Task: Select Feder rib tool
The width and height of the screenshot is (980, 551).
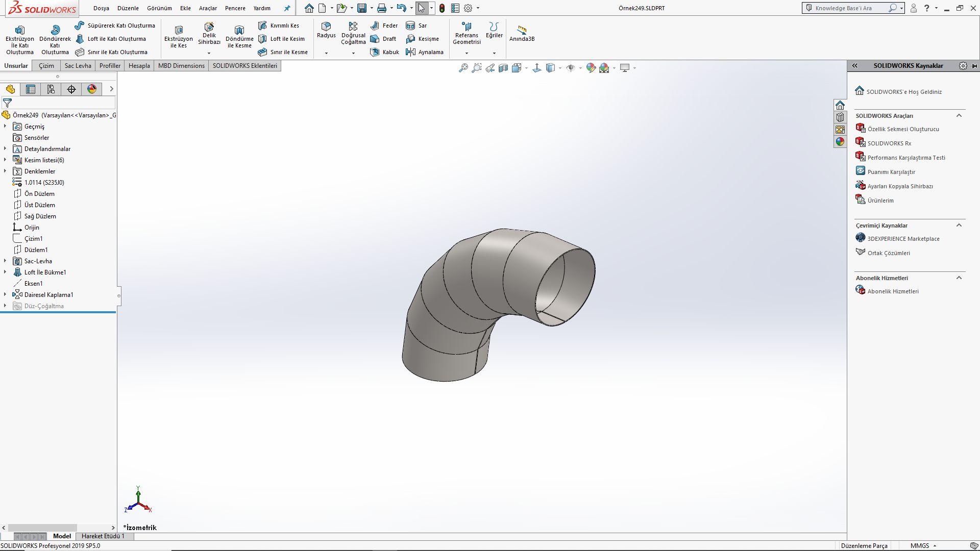Action: [384, 26]
